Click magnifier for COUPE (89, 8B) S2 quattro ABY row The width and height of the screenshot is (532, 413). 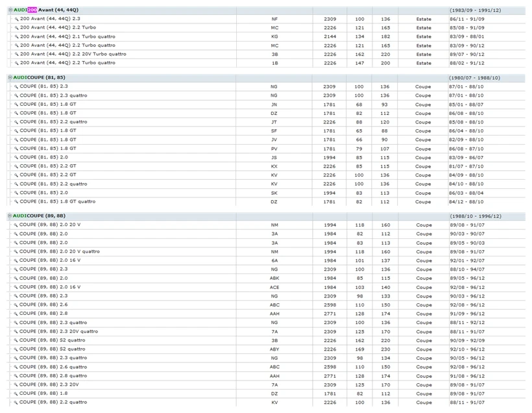(16, 349)
